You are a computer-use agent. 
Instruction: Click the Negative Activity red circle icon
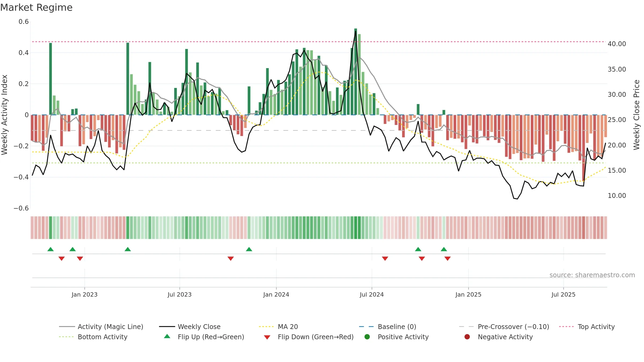point(467,337)
